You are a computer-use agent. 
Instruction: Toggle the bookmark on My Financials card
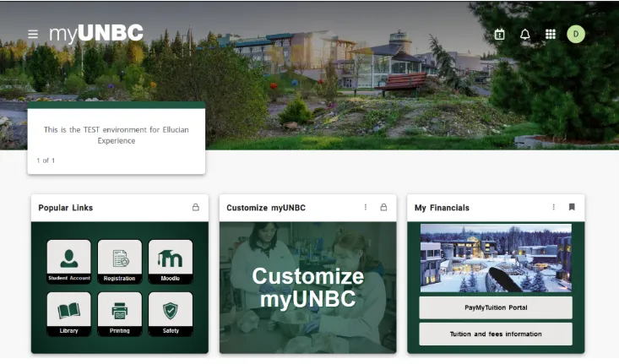point(572,207)
